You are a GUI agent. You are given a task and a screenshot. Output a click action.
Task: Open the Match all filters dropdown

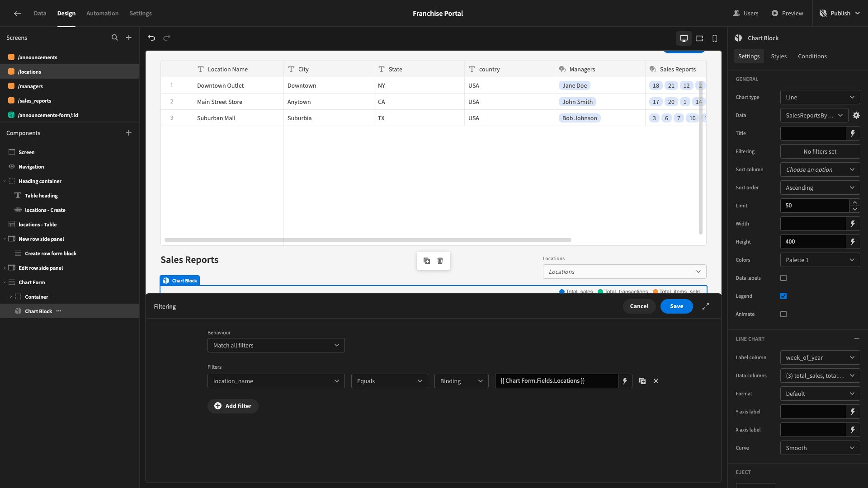tap(276, 345)
